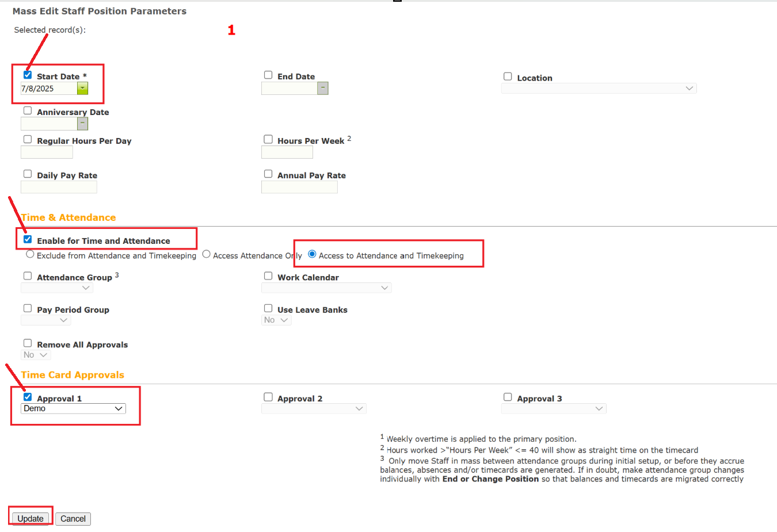The image size is (777, 532).
Task: Toggle the Remove All Approvals checkbox
Action: click(x=27, y=343)
